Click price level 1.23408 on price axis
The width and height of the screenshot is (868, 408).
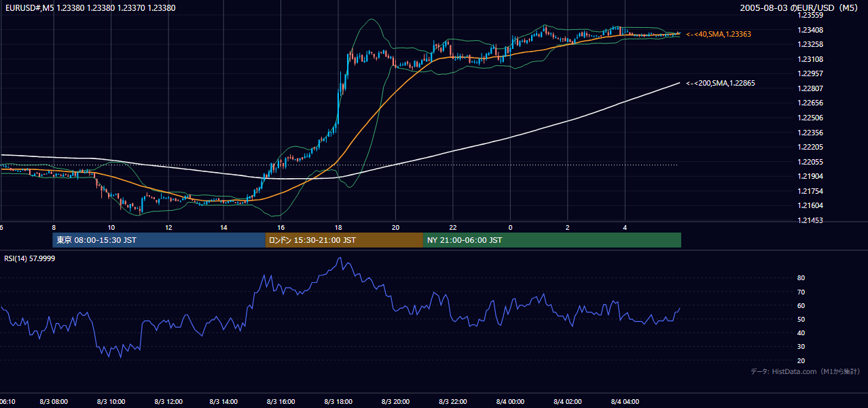810,30
